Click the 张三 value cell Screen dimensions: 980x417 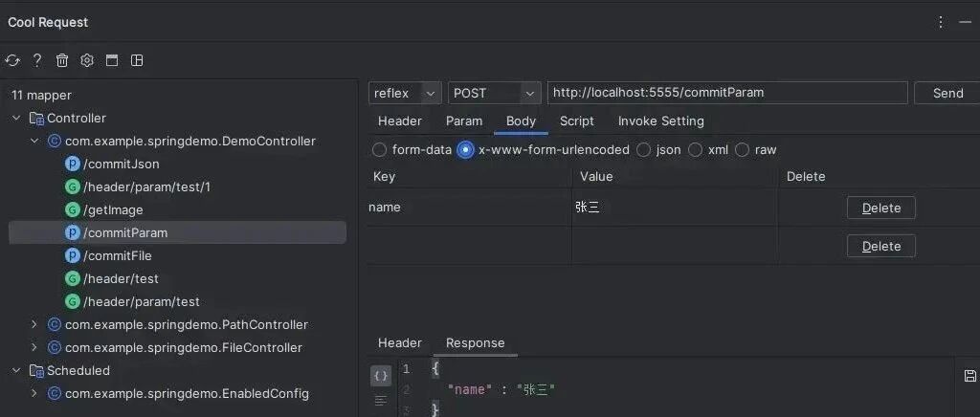(675, 208)
